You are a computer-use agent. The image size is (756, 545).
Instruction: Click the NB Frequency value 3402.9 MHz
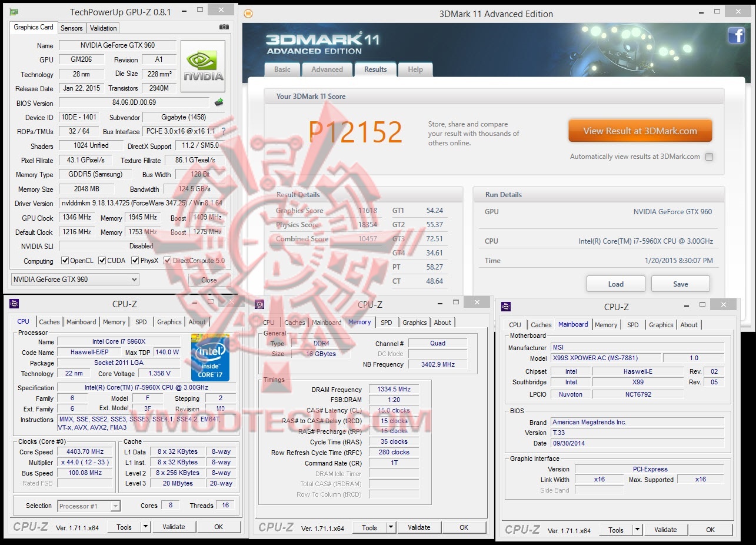coord(438,364)
